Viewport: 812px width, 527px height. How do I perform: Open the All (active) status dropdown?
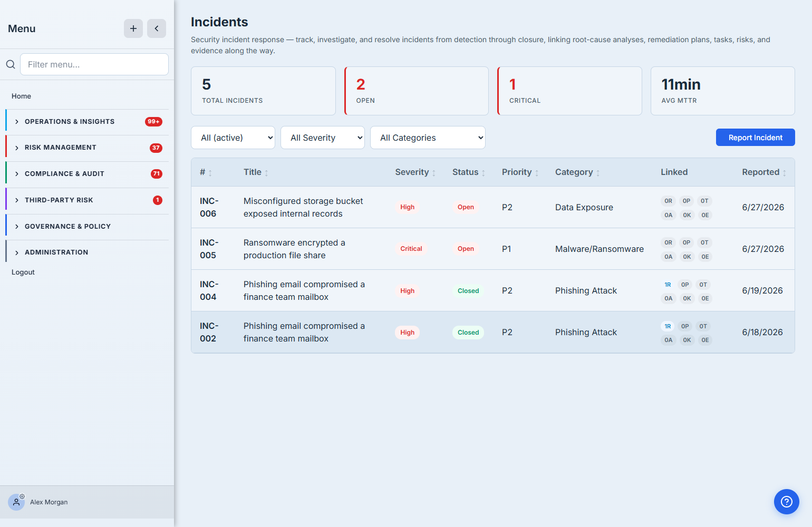click(233, 138)
